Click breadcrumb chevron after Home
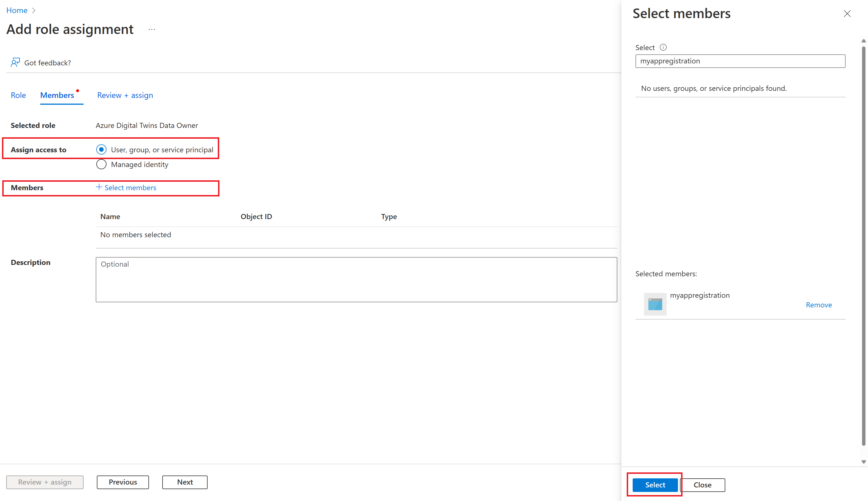 [x=34, y=11]
